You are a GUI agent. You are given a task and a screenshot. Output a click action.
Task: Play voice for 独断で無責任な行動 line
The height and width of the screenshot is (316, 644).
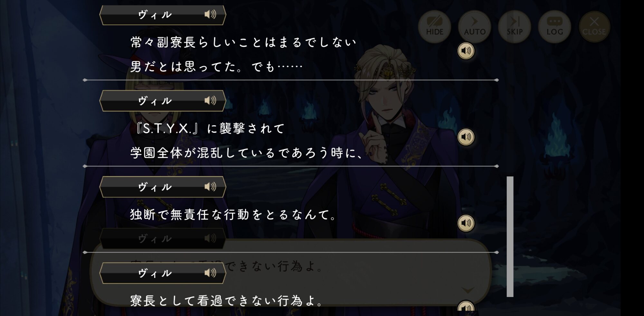(x=466, y=223)
